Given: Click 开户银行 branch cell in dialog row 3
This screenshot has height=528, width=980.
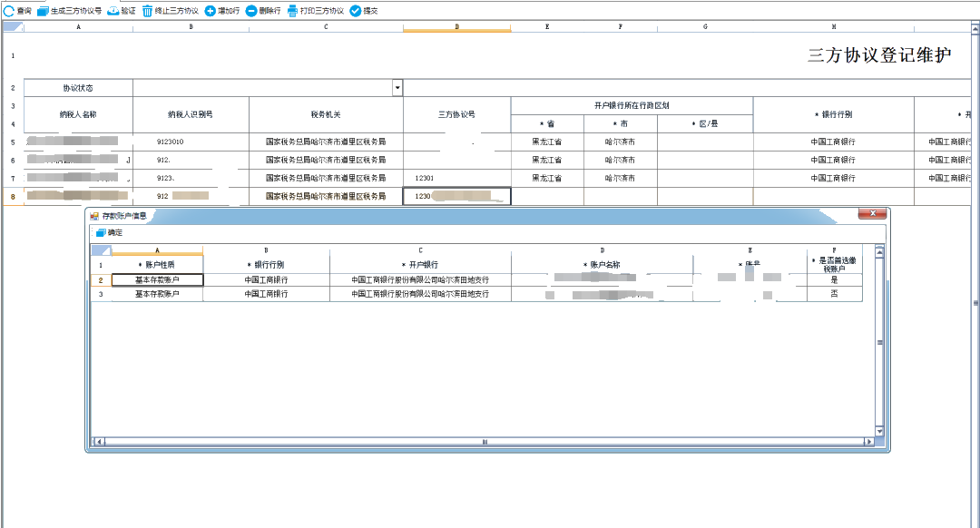Looking at the screenshot, I should pyautogui.click(x=420, y=294).
